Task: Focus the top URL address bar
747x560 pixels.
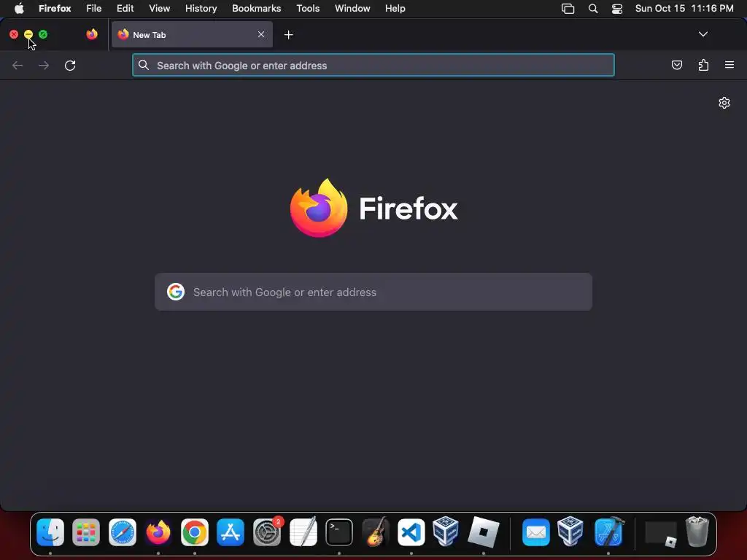Action: click(x=373, y=65)
